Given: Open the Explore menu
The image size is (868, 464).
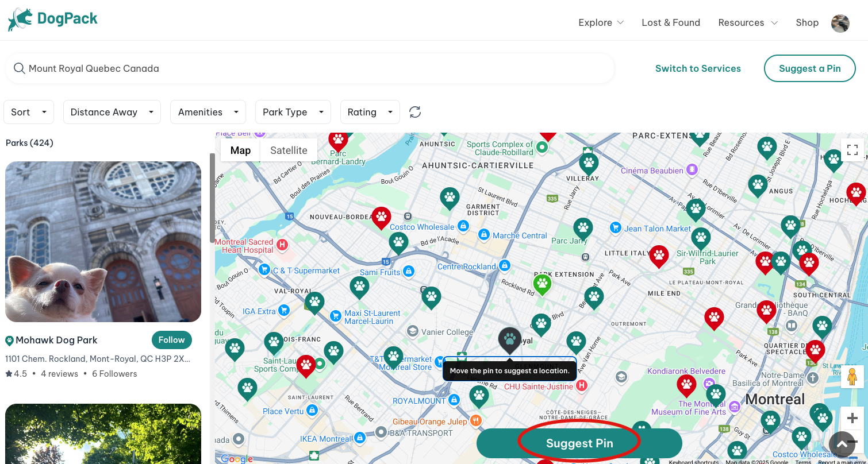Looking at the screenshot, I should coord(601,22).
